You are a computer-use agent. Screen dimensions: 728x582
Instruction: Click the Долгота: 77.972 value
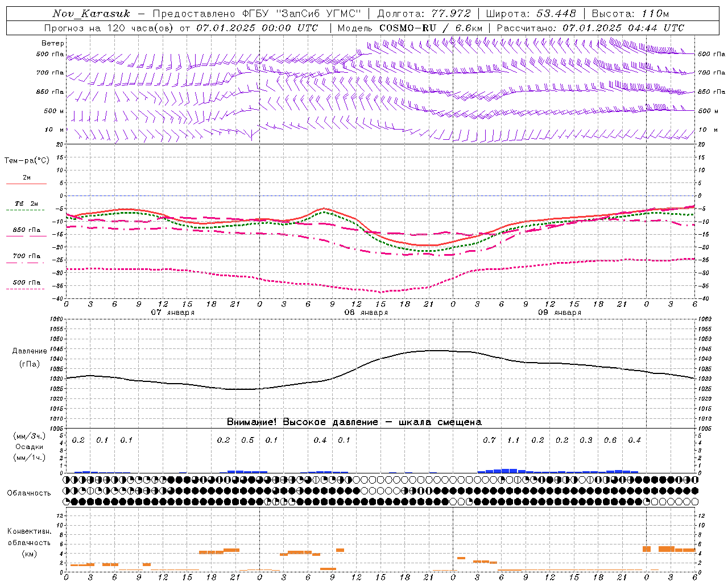click(424, 14)
